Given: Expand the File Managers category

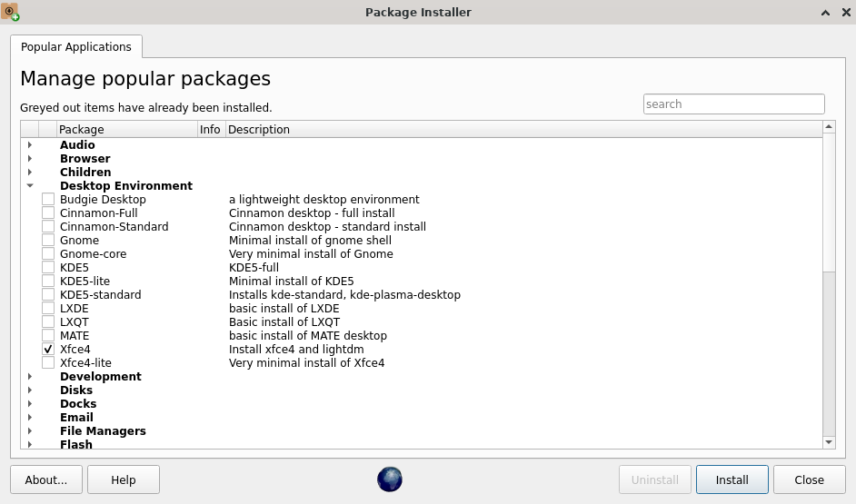Looking at the screenshot, I should tap(30, 431).
